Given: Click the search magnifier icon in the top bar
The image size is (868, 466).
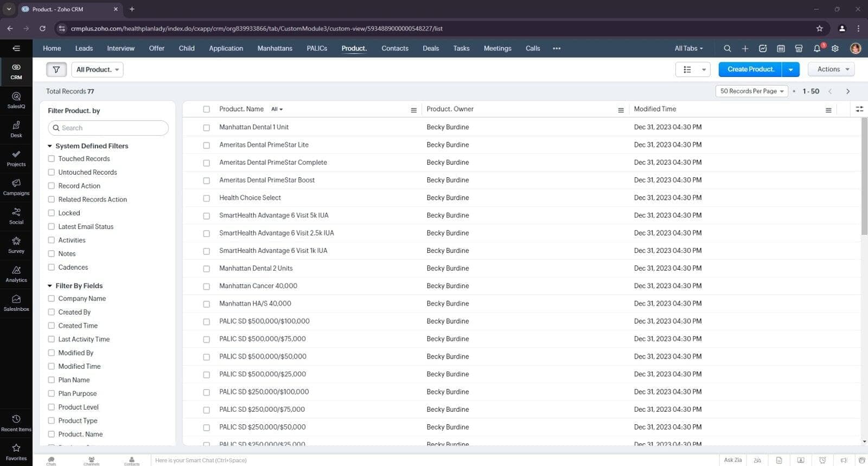Looking at the screenshot, I should [727, 48].
